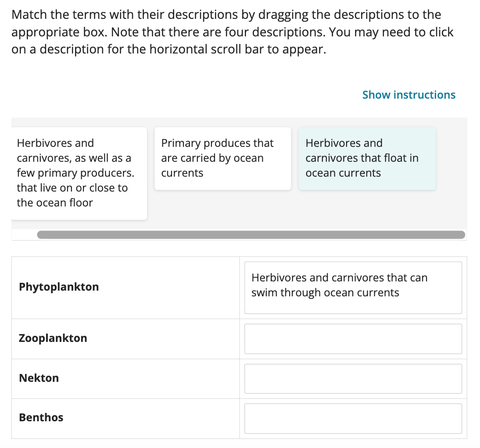
Task: Select the Nekton term label
Action: [39, 378]
